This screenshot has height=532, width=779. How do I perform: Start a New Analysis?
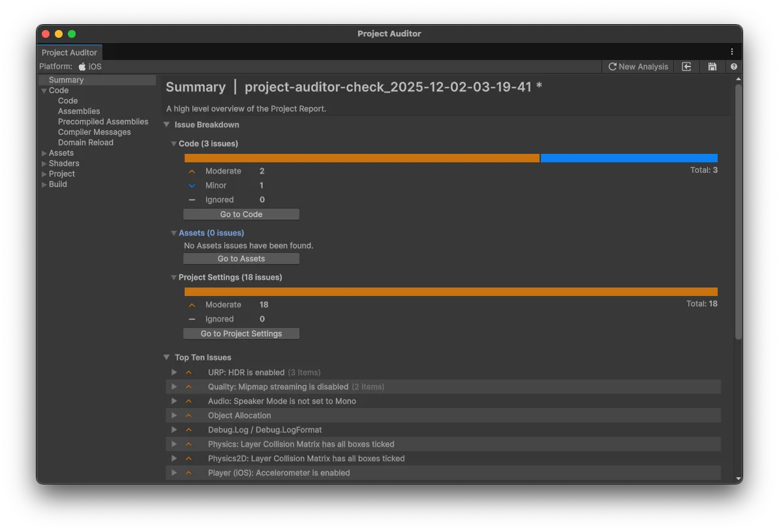tap(638, 66)
